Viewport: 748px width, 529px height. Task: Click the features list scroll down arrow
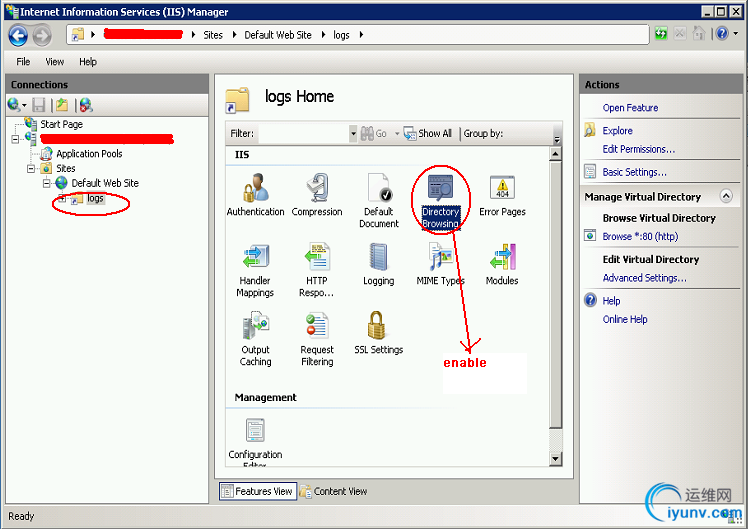tap(555, 459)
